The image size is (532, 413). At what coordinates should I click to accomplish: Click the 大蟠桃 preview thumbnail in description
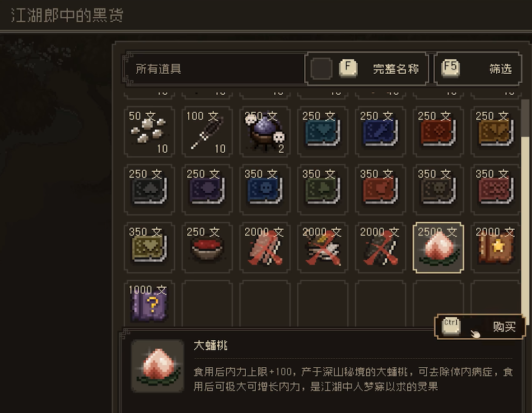(158, 366)
